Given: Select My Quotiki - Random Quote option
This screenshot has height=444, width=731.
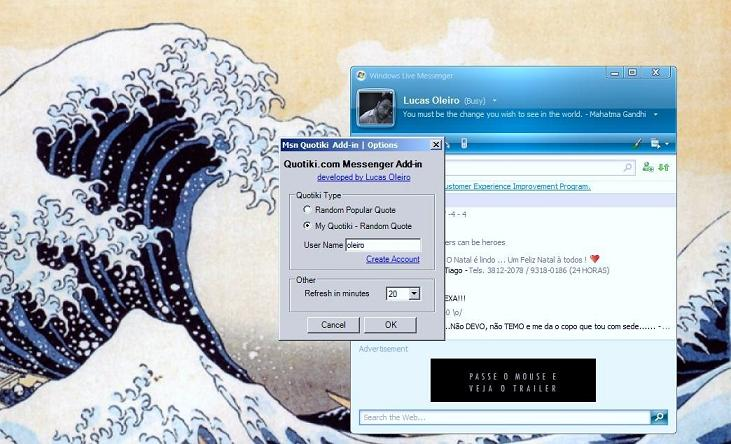Looking at the screenshot, I should (307, 226).
